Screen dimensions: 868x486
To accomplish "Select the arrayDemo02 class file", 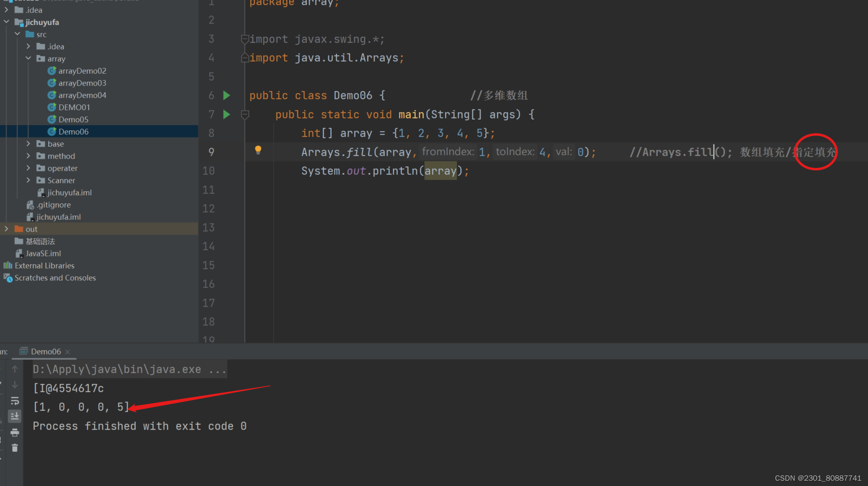I will pyautogui.click(x=82, y=71).
